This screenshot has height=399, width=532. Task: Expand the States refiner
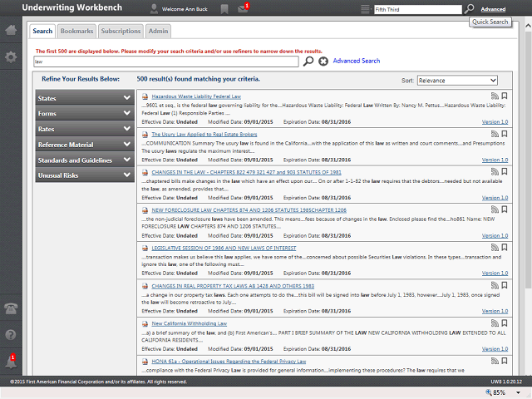tap(85, 98)
